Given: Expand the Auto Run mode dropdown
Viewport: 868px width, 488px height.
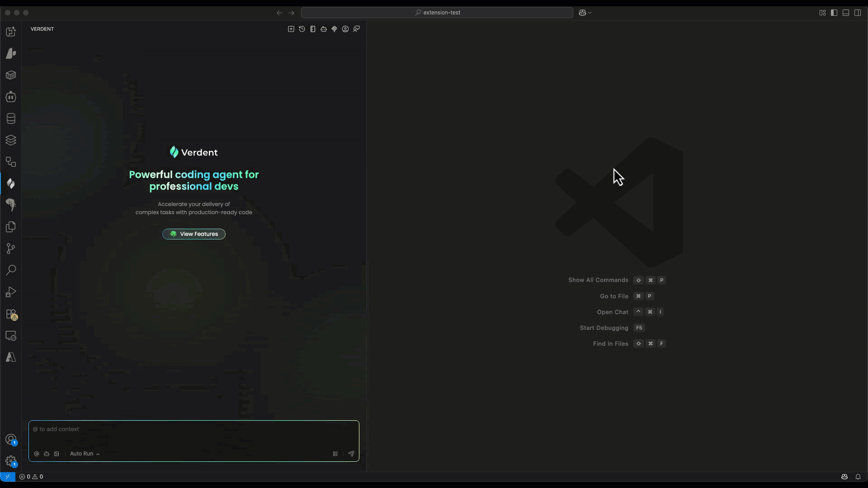Looking at the screenshot, I should click(x=85, y=454).
